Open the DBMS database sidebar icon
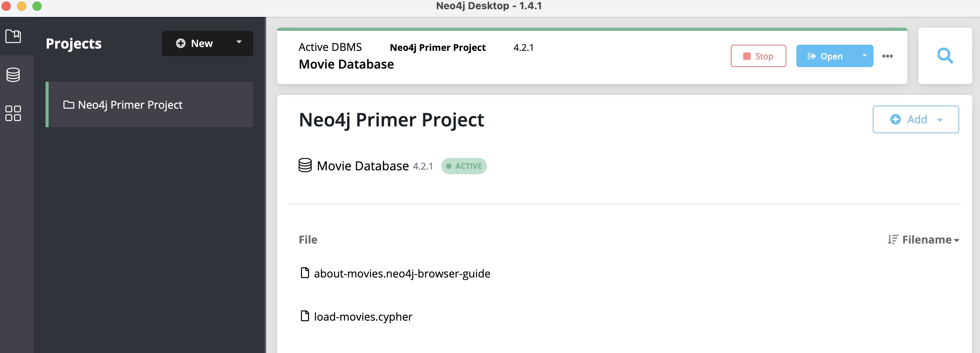Image resolution: width=980 pixels, height=353 pixels. (13, 75)
